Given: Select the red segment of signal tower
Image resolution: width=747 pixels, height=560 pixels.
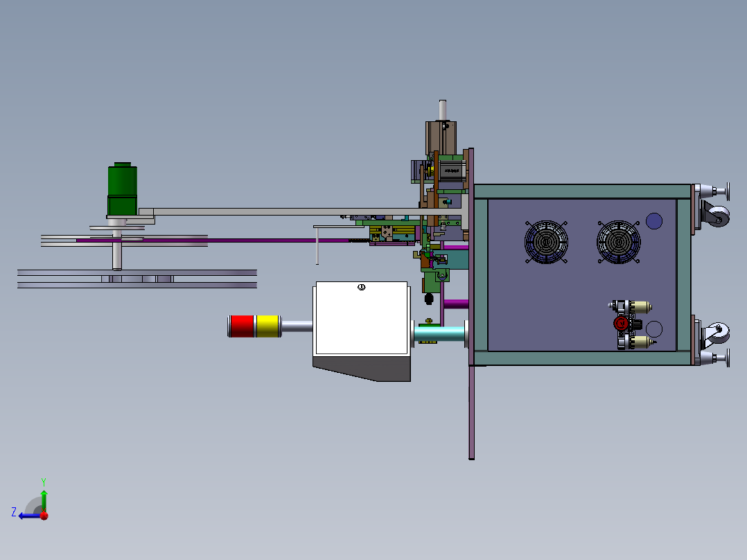Looking at the screenshot, I should (242, 326).
